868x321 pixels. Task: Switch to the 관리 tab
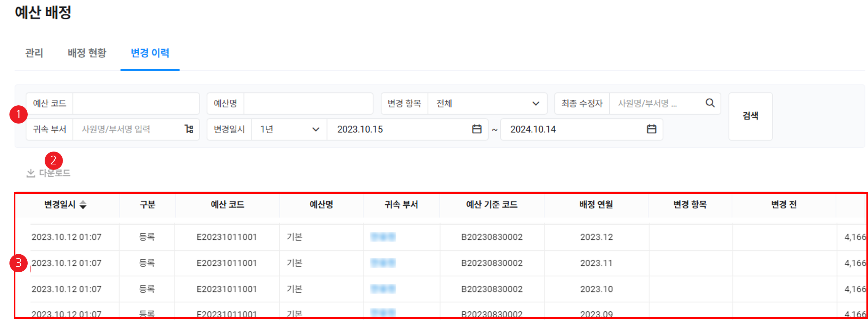coord(34,53)
